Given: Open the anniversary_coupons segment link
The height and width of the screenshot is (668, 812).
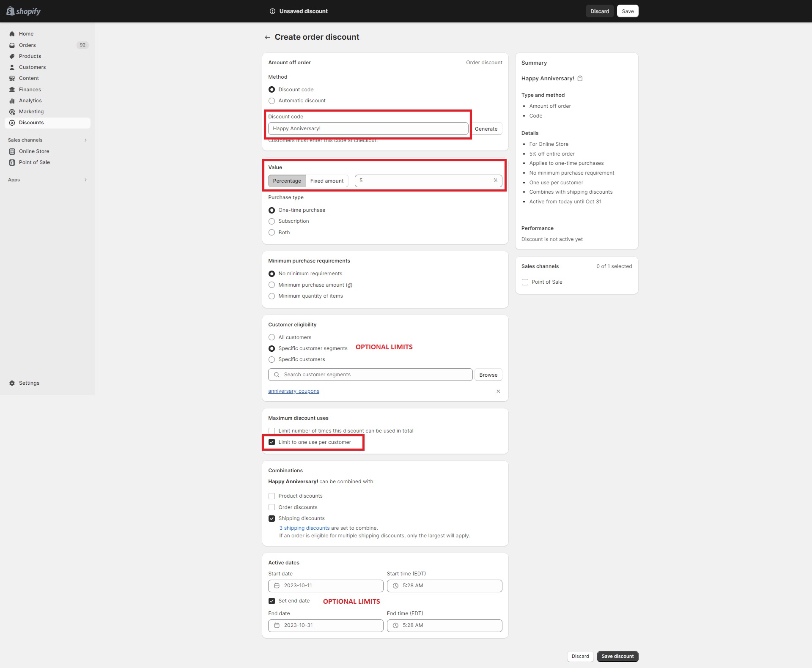Looking at the screenshot, I should click(x=294, y=391).
